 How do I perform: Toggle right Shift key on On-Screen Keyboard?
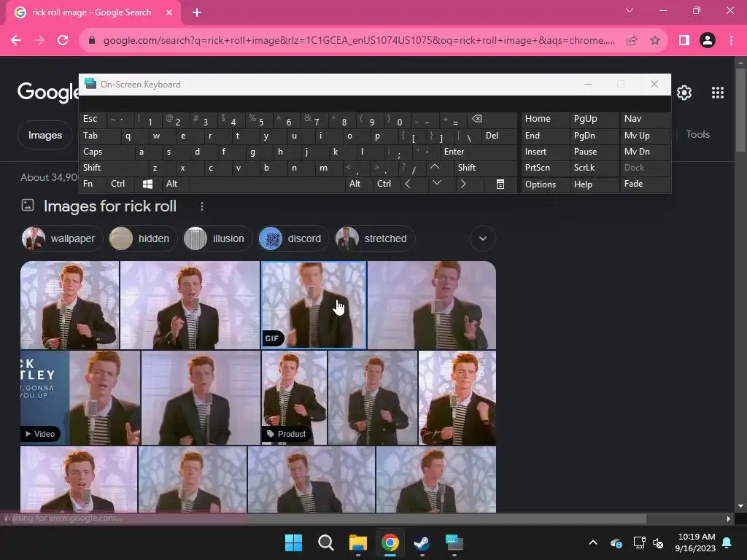(x=485, y=168)
